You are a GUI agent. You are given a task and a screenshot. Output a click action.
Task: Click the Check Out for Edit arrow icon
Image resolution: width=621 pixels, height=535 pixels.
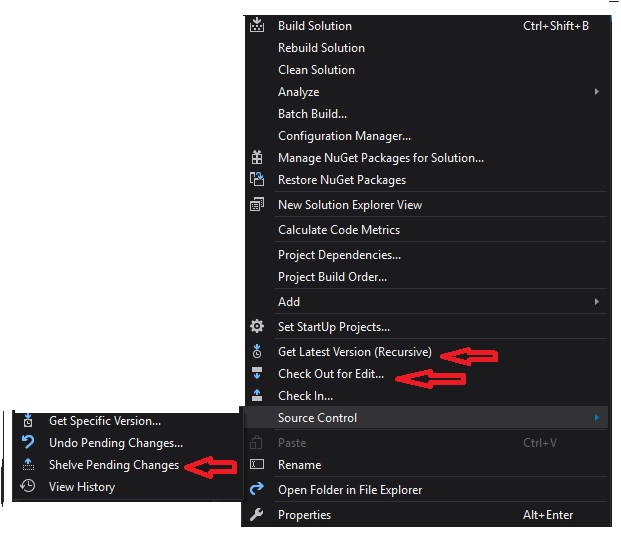tap(257, 373)
